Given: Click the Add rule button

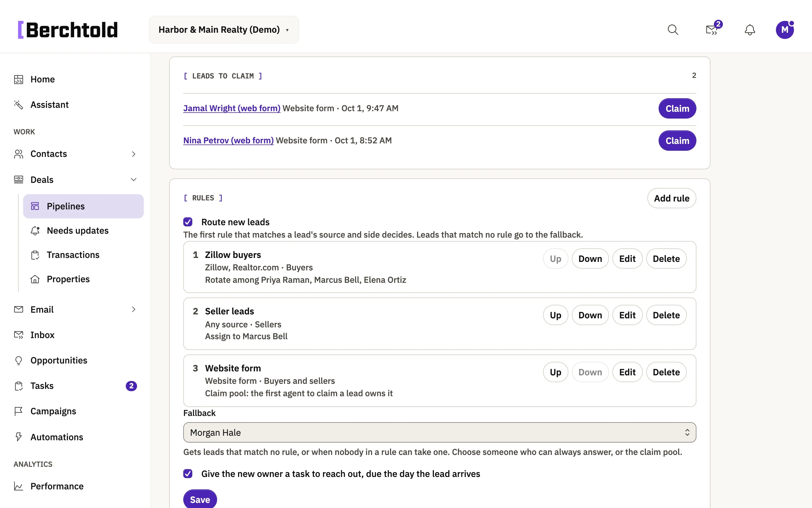Looking at the screenshot, I should click(671, 198).
